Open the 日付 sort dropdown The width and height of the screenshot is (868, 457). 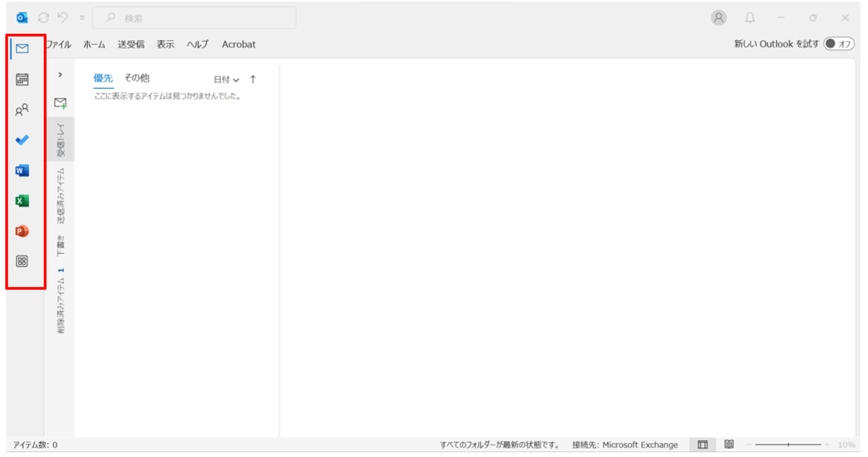pyautogui.click(x=226, y=80)
